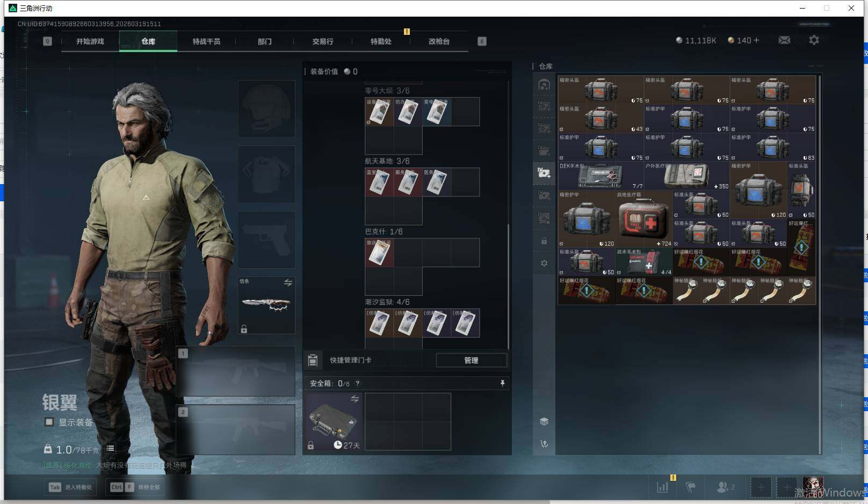Click the world chat message line
Screen dimensions: 868x504
pyautogui.click(x=115, y=465)
